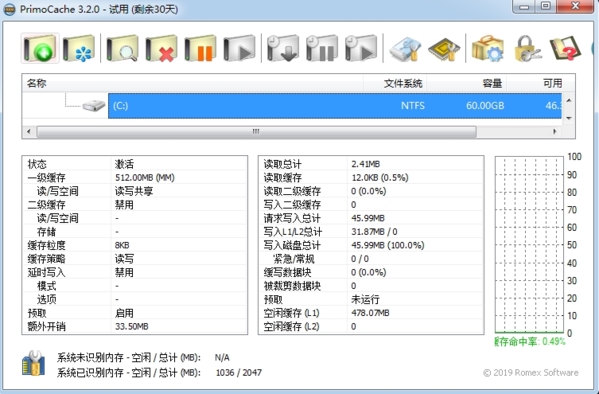Open the cache task configuration snowflake icon

pos(79,48)
